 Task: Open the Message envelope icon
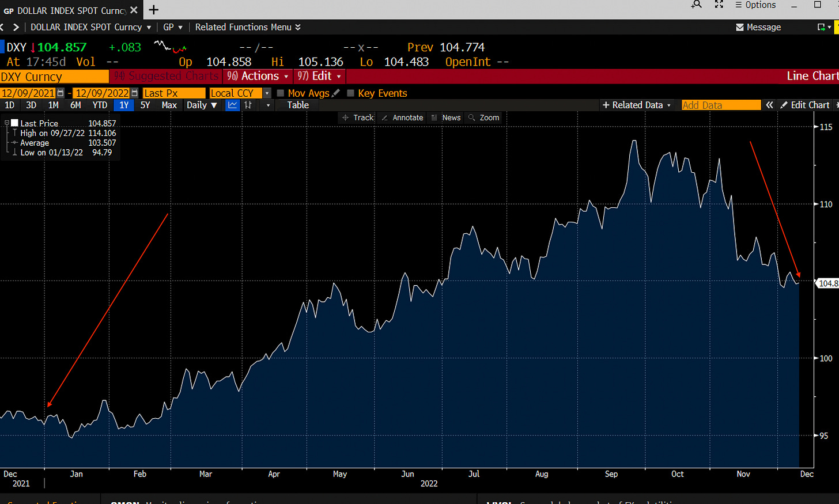coord(739,26)
